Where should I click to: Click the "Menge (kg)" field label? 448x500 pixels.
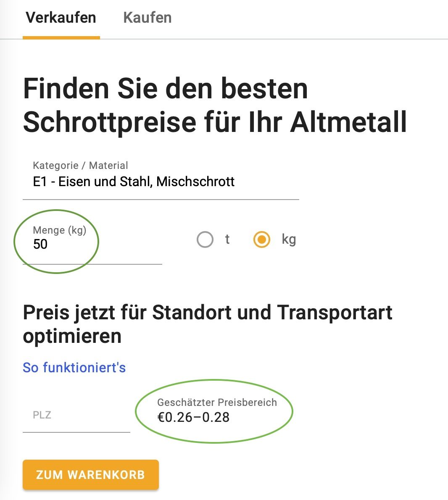[59, 230]
